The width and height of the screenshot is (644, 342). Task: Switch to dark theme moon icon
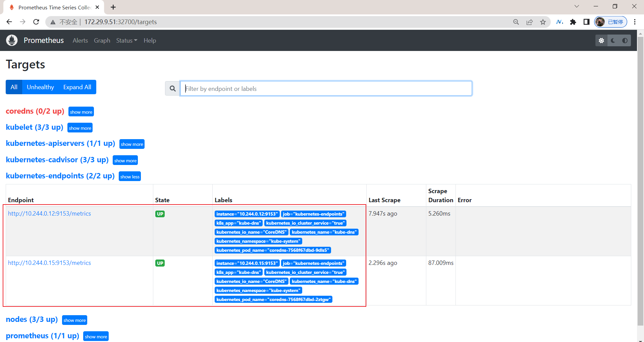coord(613,41)
